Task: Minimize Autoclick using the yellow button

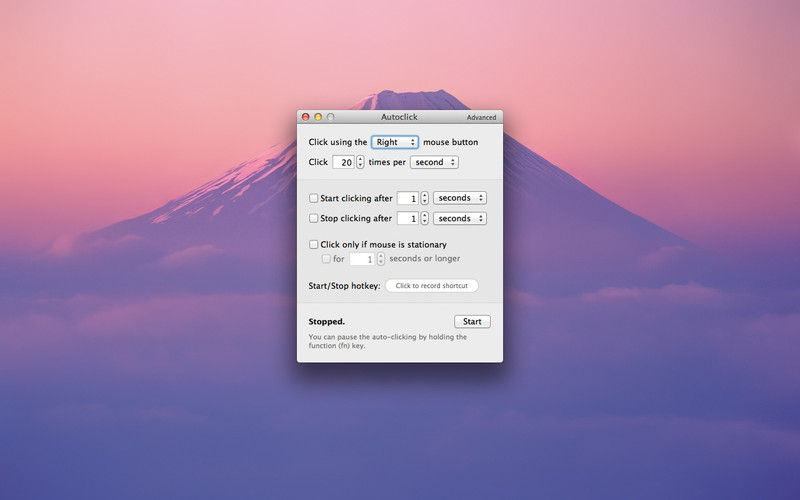Action: click(x=318, y=117)
